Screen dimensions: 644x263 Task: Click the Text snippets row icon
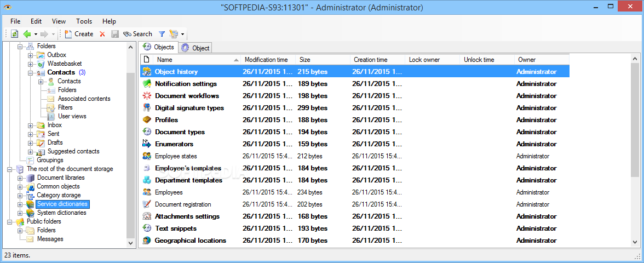coord(147,228)
